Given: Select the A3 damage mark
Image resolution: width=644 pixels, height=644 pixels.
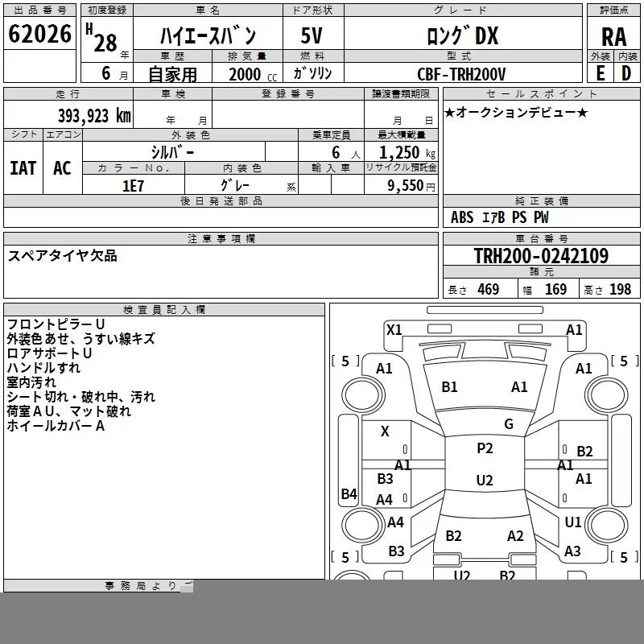Looking at the screenshot, I should click(572, 551).
